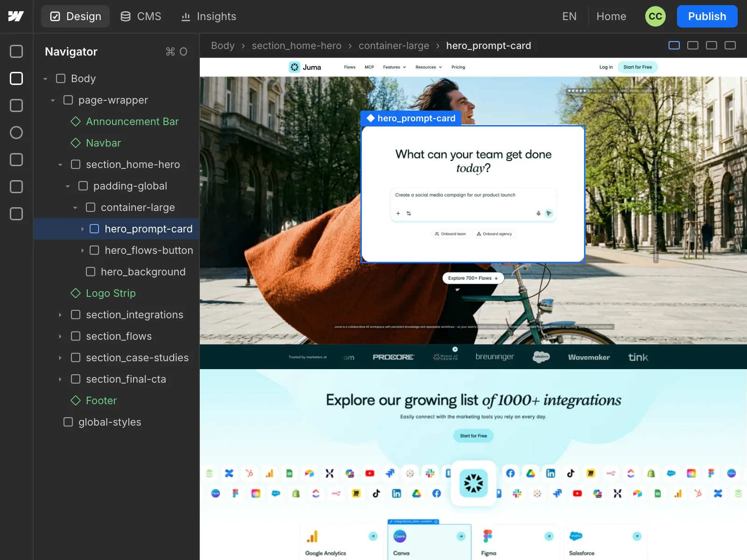The image size is (747, 560).
Task: Click the arrow icon on Google Analytics card
Action: [x=373, y=536]
